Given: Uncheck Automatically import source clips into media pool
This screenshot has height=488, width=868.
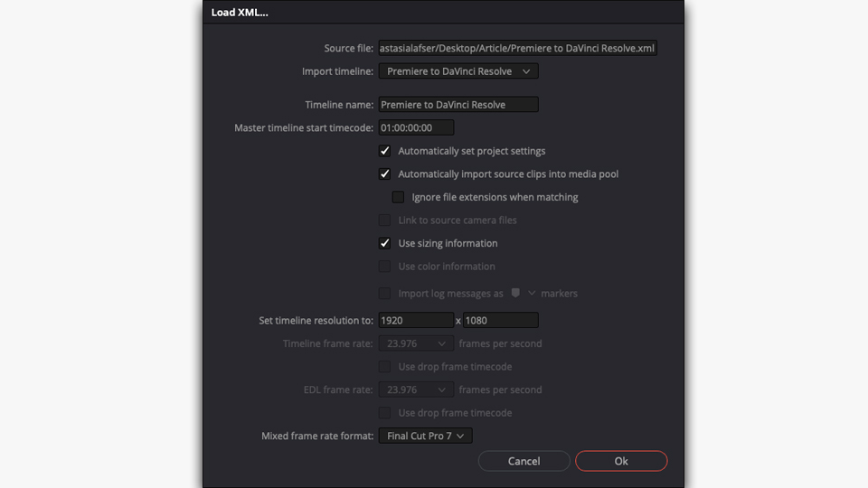Looking at the screenshot, I should [x=385, y=174].
